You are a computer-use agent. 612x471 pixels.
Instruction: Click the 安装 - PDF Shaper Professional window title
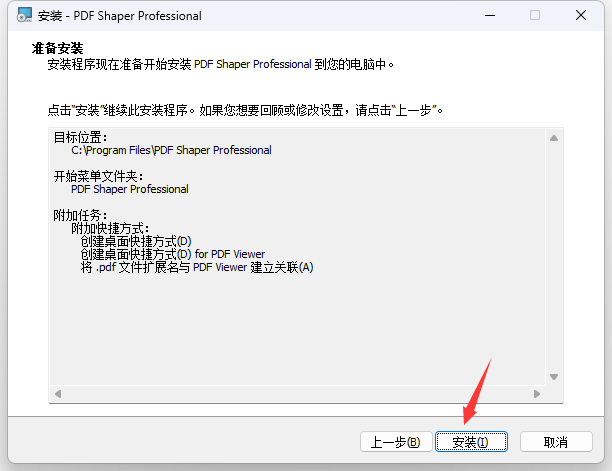(120, 16)
